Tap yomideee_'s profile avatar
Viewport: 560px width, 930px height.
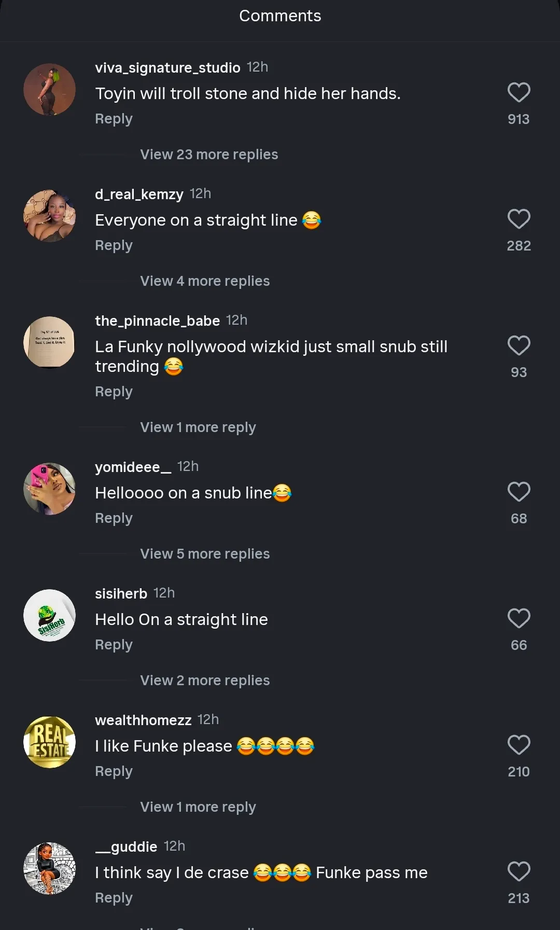coord(49,489)
